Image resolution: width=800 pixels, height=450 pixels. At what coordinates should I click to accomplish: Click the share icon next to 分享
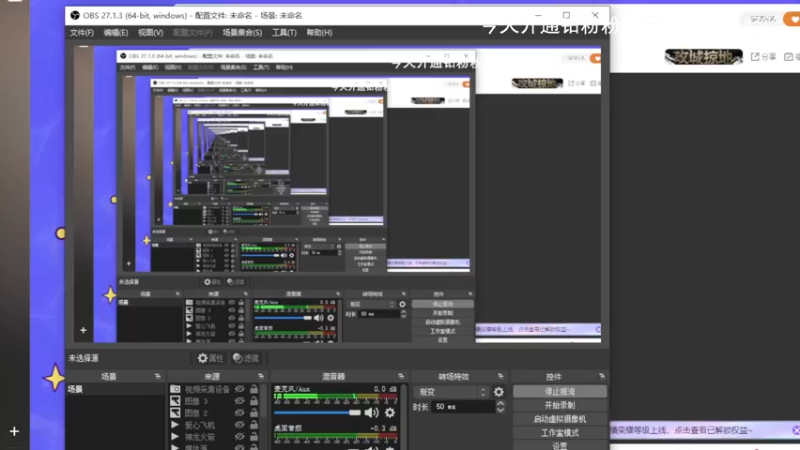[755, 57]
